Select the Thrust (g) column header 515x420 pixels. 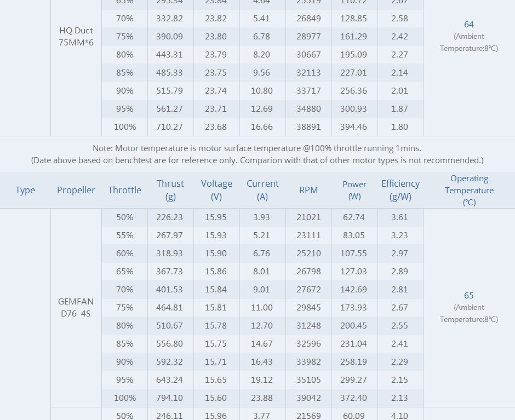coord(170,189)
